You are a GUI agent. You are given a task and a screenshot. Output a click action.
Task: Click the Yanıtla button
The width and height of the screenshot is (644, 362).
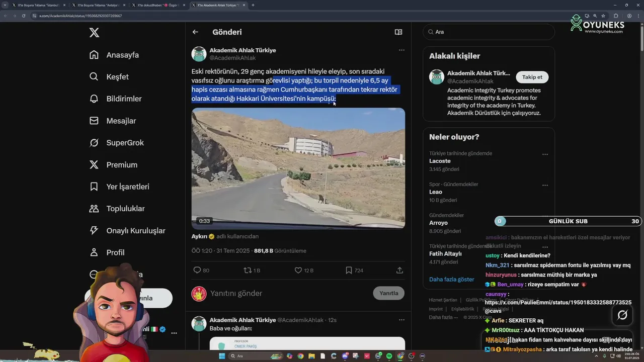point(388,293)
